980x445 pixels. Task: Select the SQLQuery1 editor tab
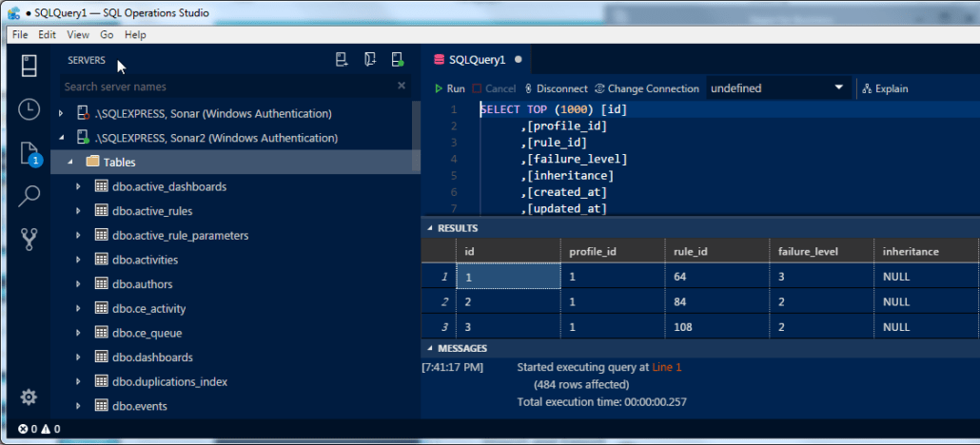(x=476, y=59)
